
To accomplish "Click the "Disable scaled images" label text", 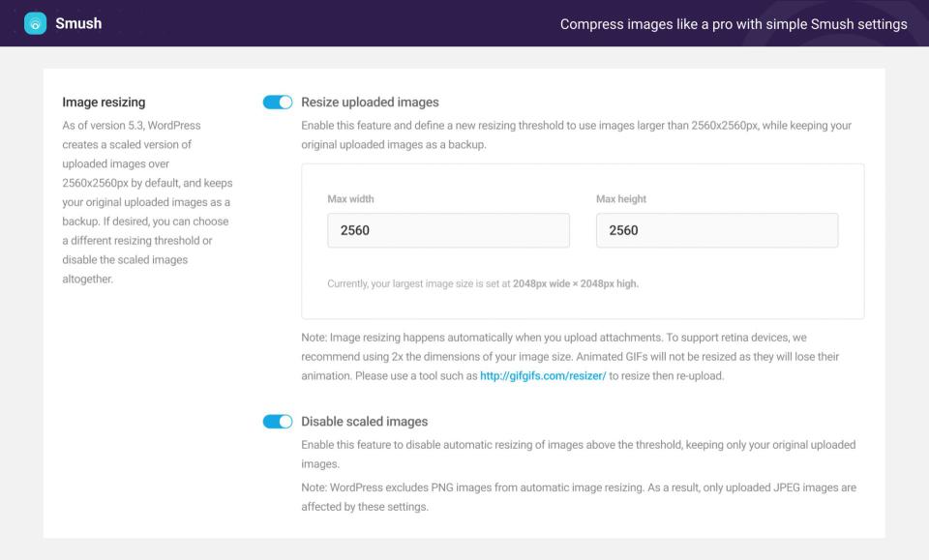I will click(x=364, y=422).
